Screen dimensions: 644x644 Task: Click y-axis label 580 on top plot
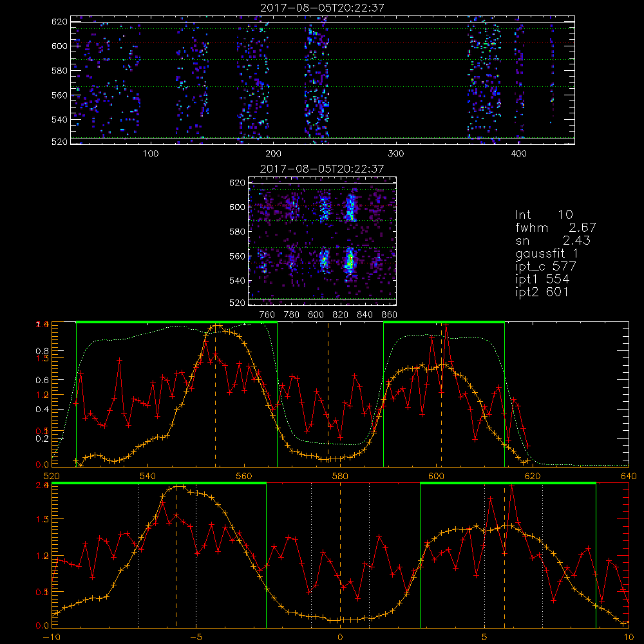pyautogui.click(x=59, y=71)
